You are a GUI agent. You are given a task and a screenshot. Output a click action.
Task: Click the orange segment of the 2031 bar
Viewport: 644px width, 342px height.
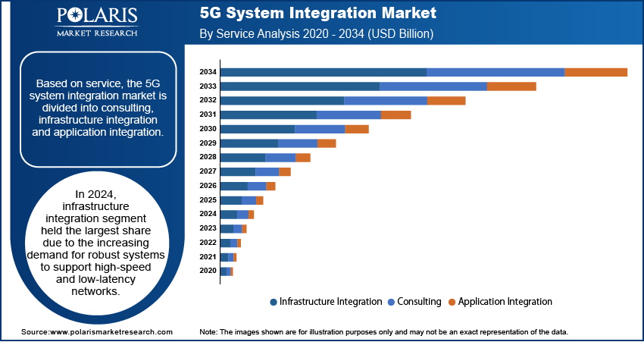[x=395, y=115]
